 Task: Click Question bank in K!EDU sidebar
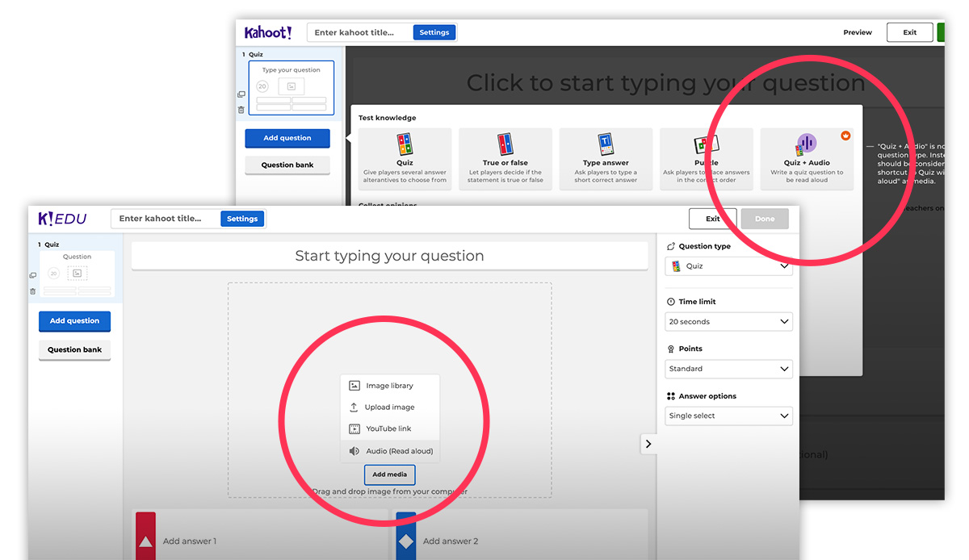coord(74,350)
